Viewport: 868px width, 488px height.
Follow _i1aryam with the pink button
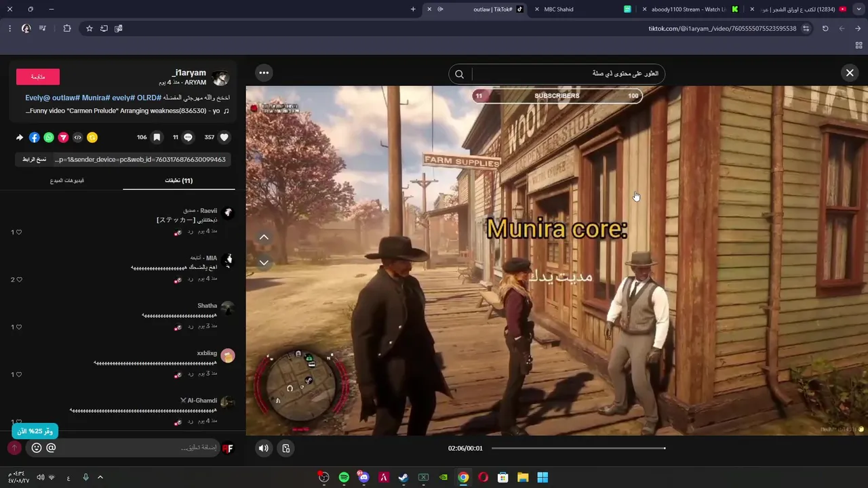click(x=38, y=77)
